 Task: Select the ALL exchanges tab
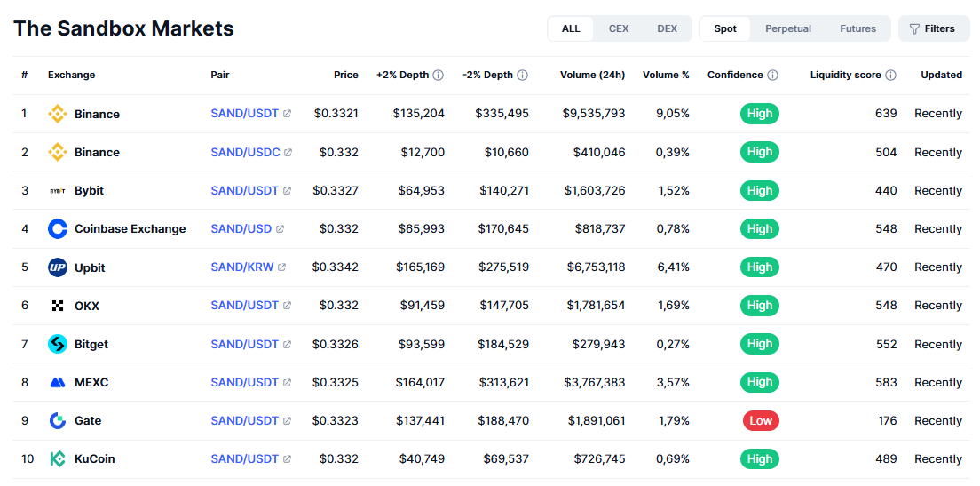(571, 28)
